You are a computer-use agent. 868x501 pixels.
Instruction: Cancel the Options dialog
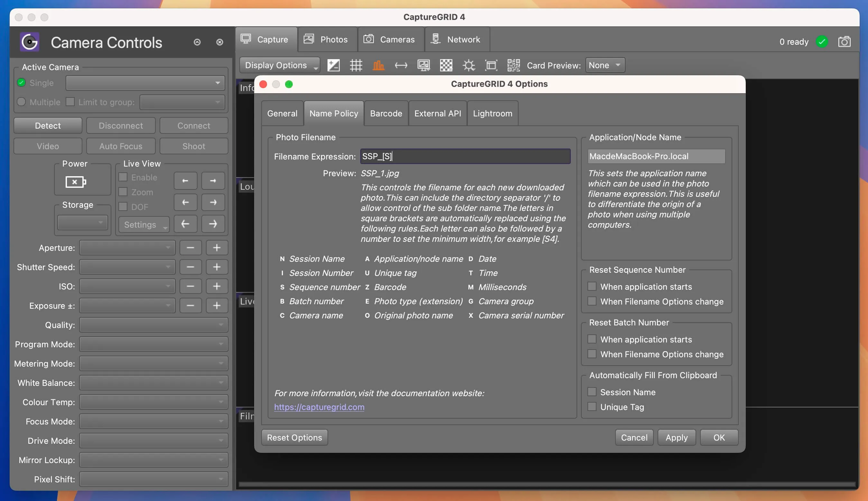point(634,437)
